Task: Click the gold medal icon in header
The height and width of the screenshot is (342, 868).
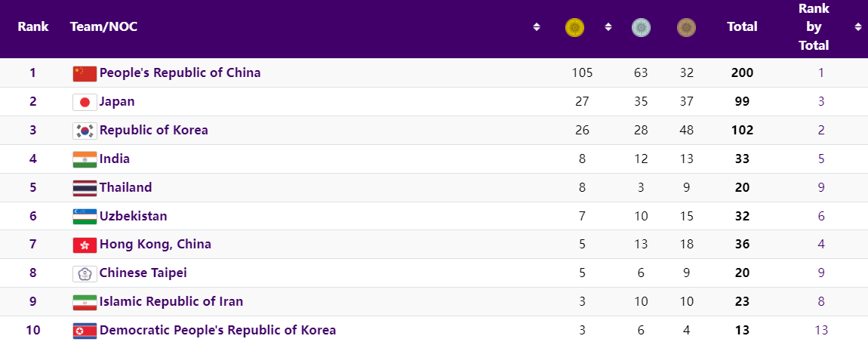Action: pyautogui.click(x=575, y=28)
